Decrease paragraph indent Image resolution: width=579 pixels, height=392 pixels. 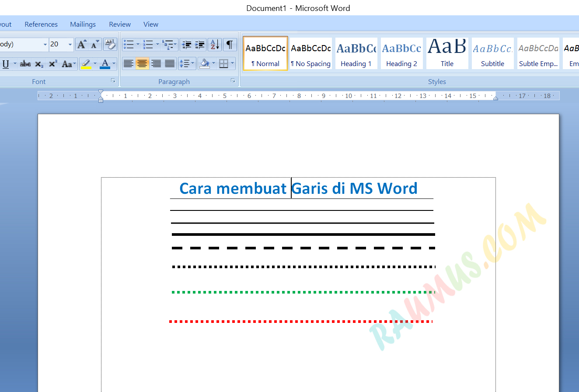point(187,44)
